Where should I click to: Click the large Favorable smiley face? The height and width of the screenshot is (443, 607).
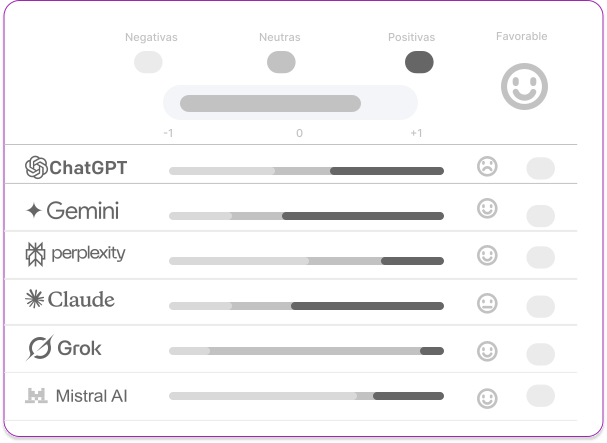[x=523, y=87]
